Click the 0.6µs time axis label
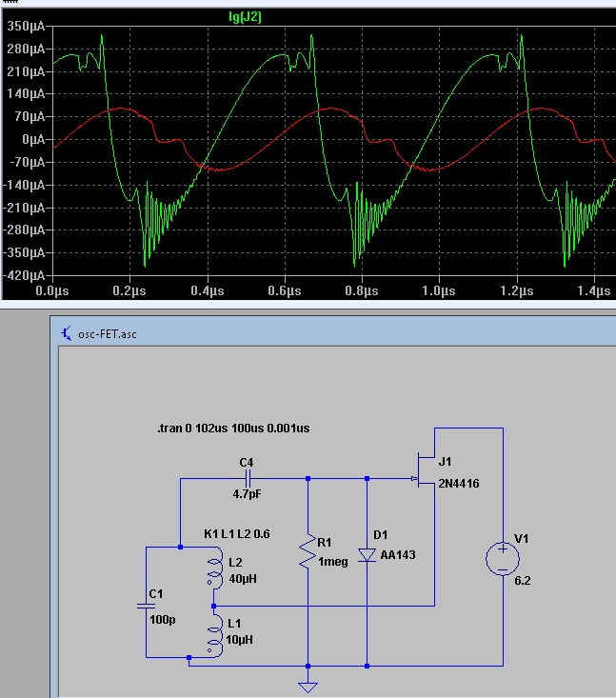 click(285, 291)
